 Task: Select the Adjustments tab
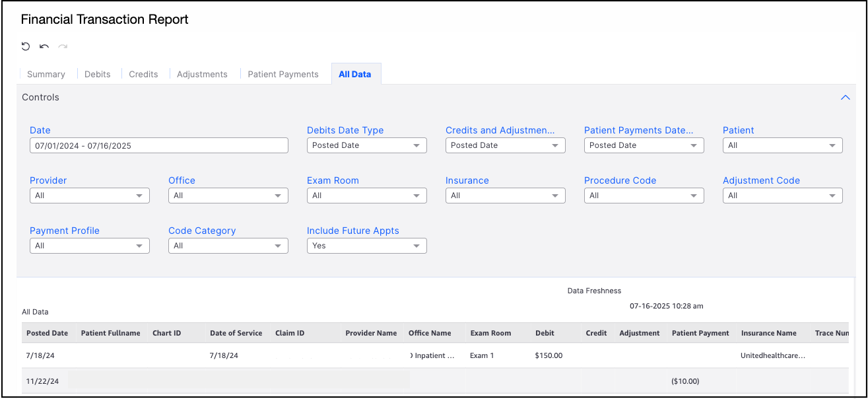point(202,74)
